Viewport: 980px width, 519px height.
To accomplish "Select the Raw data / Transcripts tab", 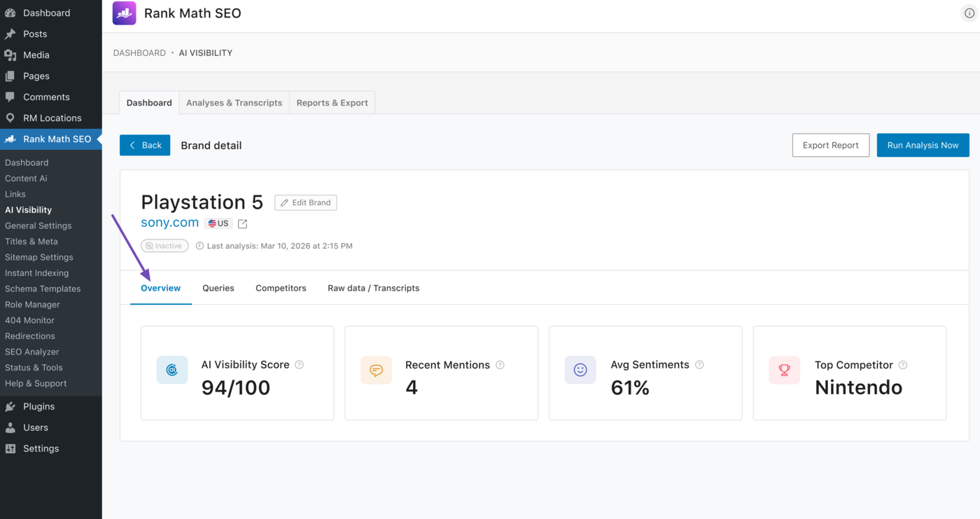I will click(x=374, y=288).
